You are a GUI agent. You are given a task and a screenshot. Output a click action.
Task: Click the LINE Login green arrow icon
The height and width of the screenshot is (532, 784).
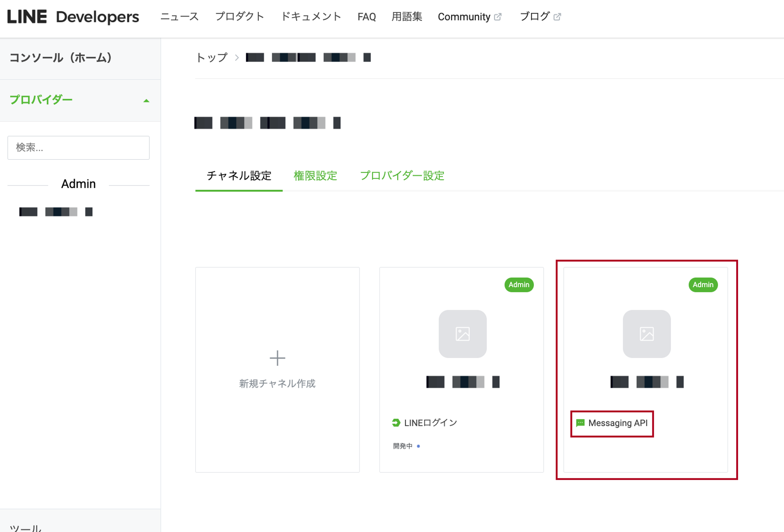(396, 423)
